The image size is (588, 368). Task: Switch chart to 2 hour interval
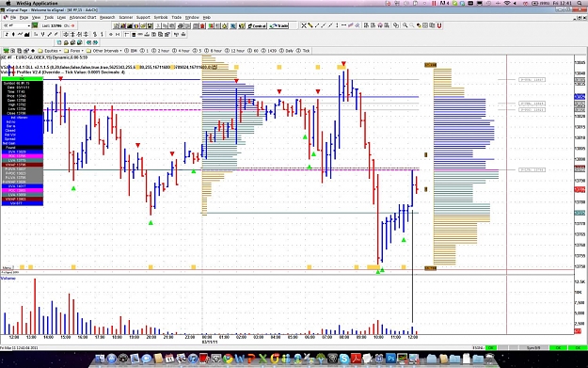[161, 51]
